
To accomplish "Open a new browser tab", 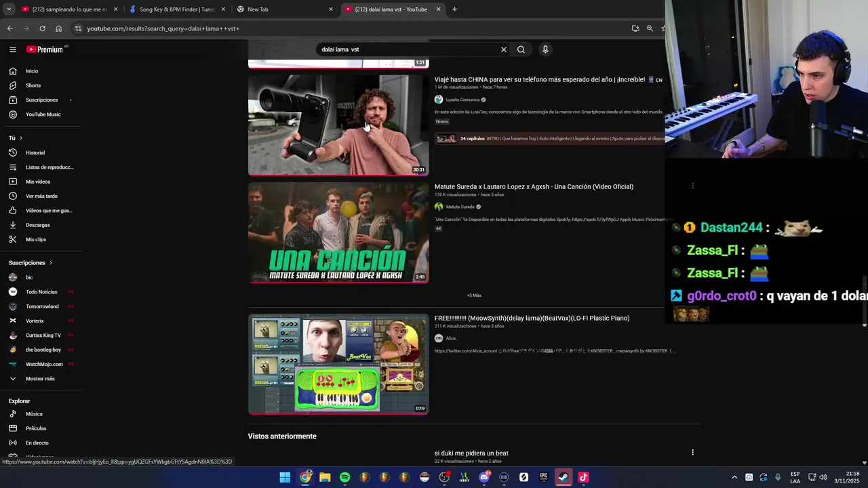I will pos(454,9).
